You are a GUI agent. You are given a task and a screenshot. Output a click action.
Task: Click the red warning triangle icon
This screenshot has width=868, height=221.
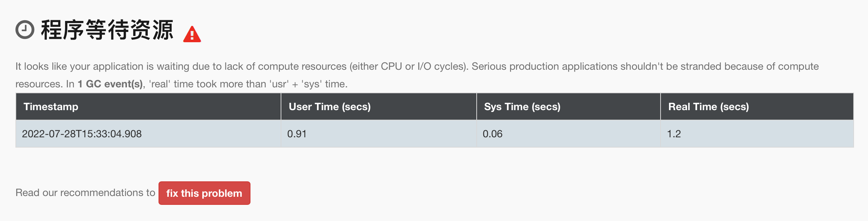pyautogui.click(x=192, y=34)
